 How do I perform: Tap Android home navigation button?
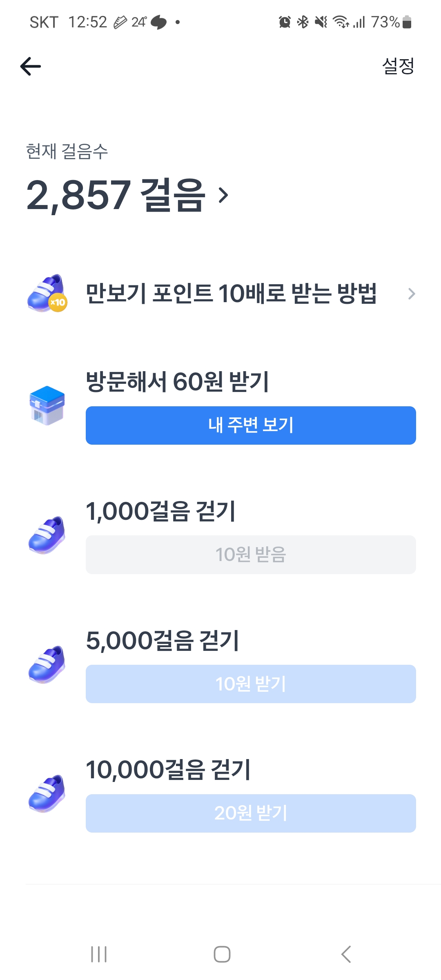[x=222, y=954]
